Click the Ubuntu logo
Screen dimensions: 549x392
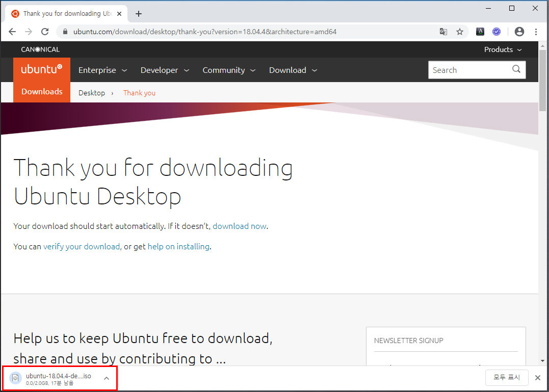click(42, 70)
